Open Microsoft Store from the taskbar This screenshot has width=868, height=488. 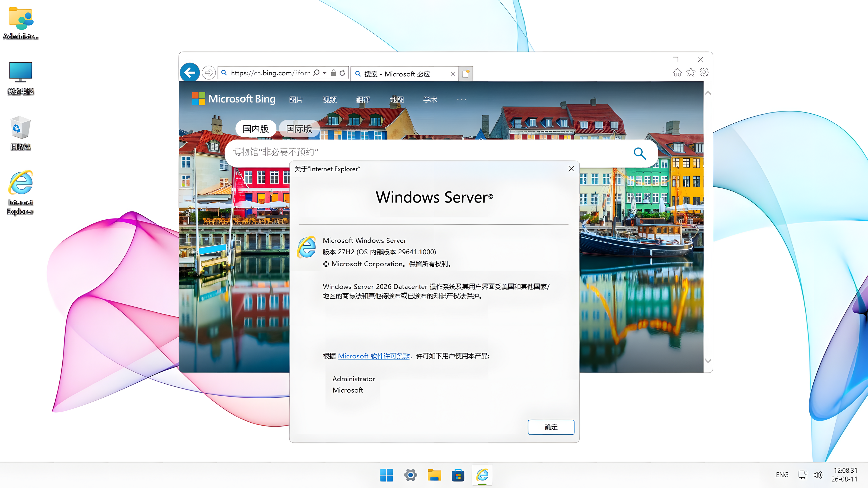click(x=458, y=475)
